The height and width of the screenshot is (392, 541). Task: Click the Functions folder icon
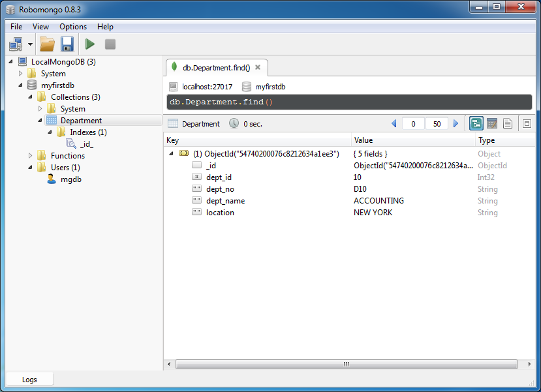pos(41,155)
